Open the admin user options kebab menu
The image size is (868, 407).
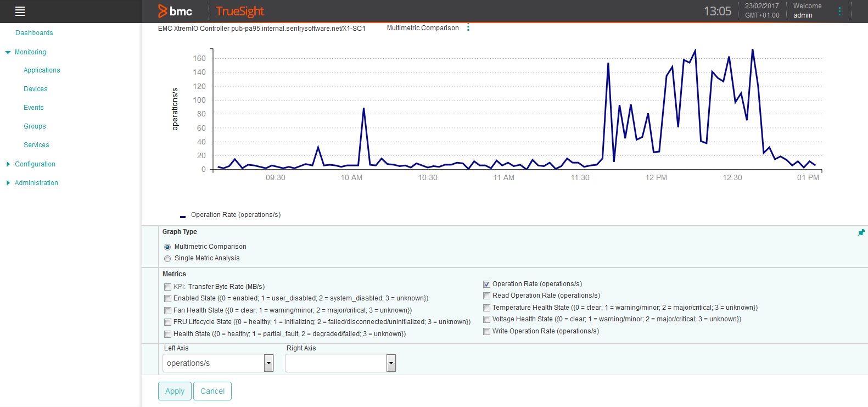839,11
